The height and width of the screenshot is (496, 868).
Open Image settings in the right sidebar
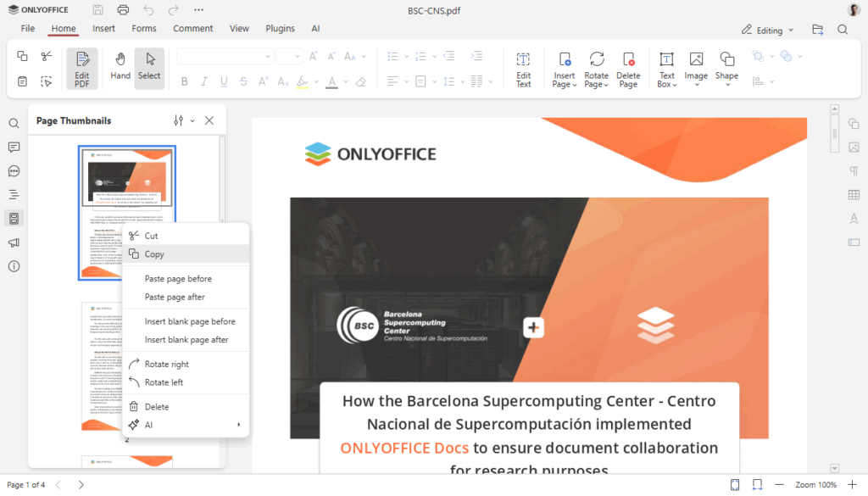point(854,148)
